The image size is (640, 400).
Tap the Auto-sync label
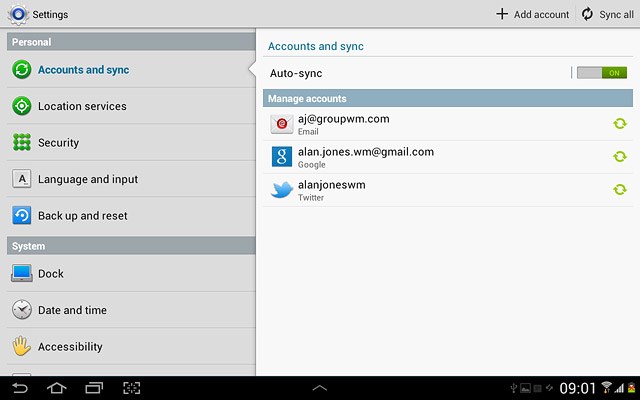point(296,73)
